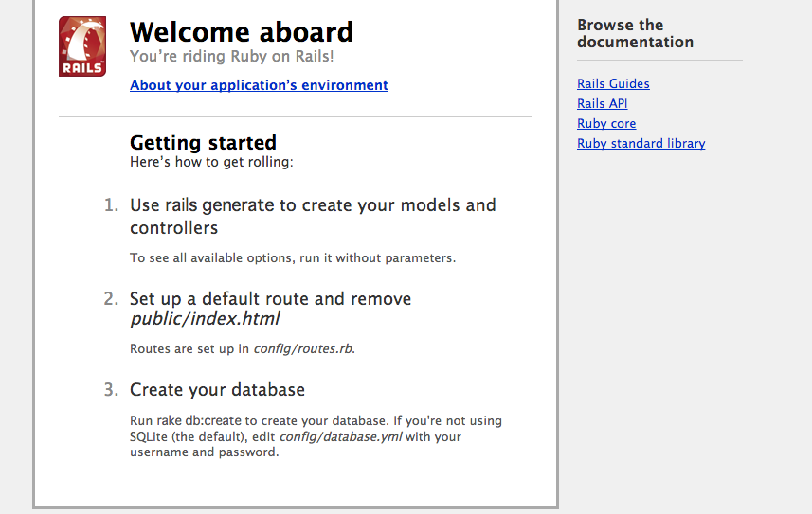Click the public/index.html italic text
812x514 pixels.
(x=205, y=319)
